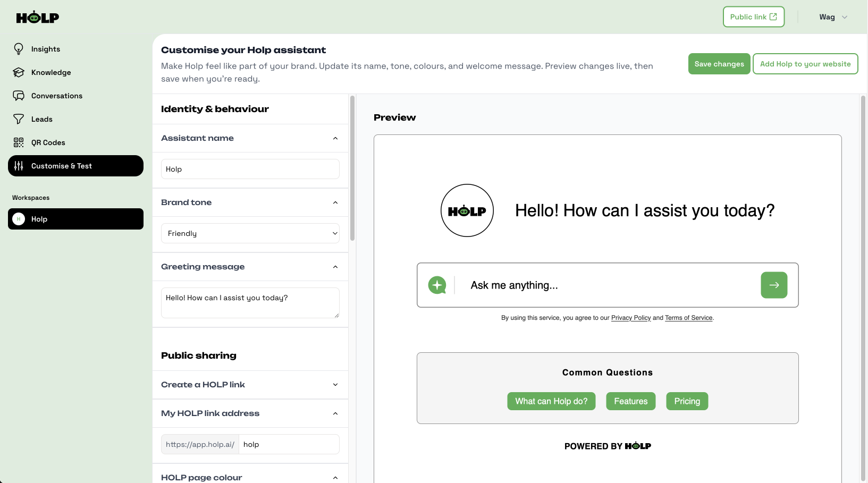Click the Leads funnel icon
868x483 pixels.
click(19, 119)
